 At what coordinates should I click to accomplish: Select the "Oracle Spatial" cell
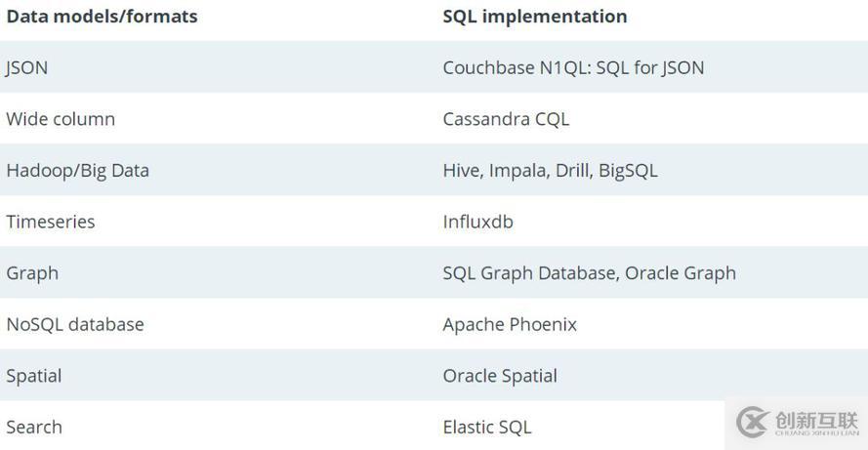[x=500, y=376]
